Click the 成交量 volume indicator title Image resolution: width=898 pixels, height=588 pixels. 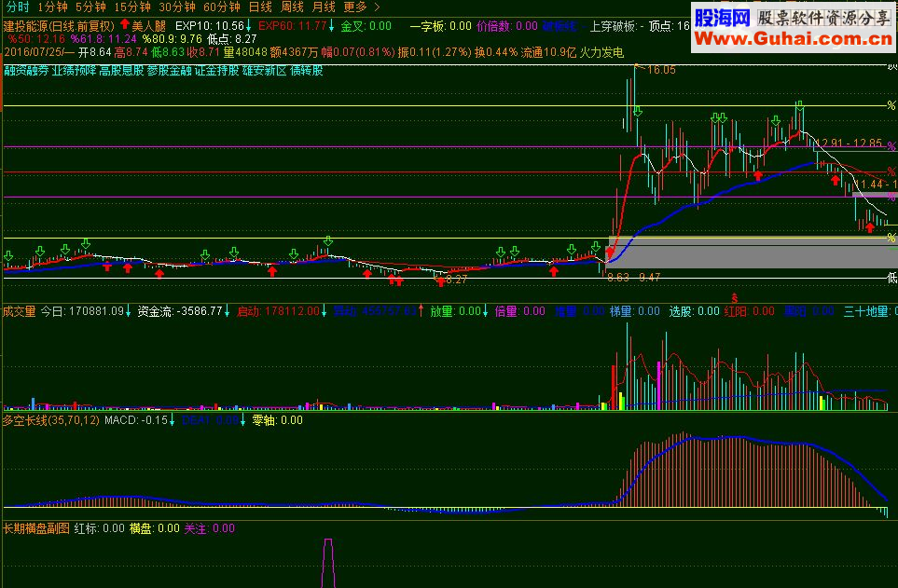coord(19,311)
